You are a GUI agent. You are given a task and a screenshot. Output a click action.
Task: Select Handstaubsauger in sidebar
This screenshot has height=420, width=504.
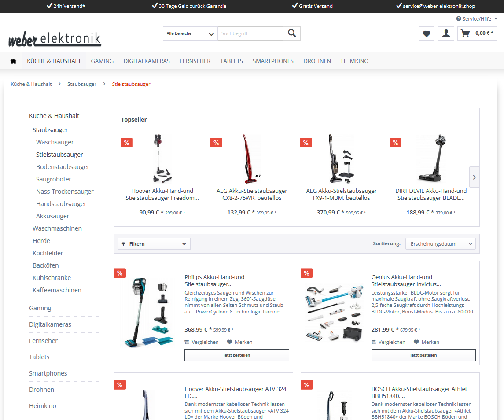click(x=61, y=204)
